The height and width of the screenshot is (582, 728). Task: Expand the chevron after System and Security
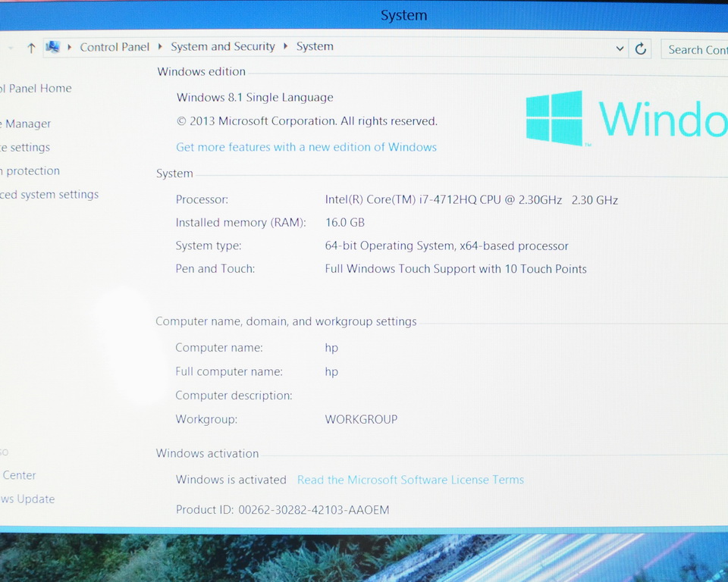(286, 46)
